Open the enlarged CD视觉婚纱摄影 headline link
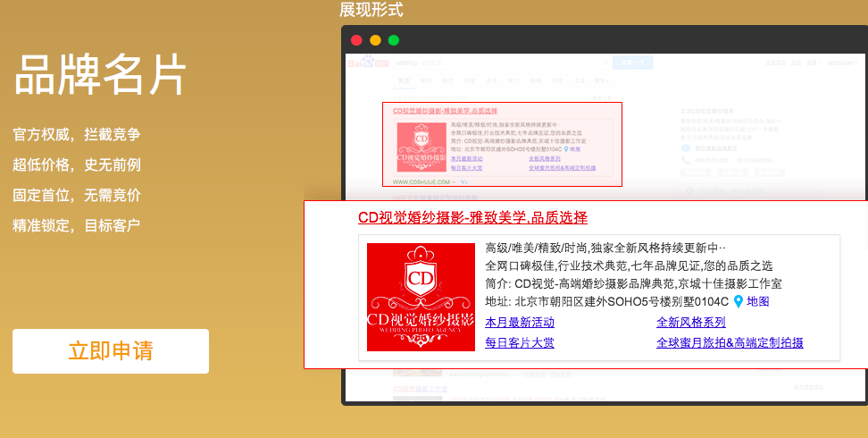Viewport: 868px width, 438px height. point(472,217)
